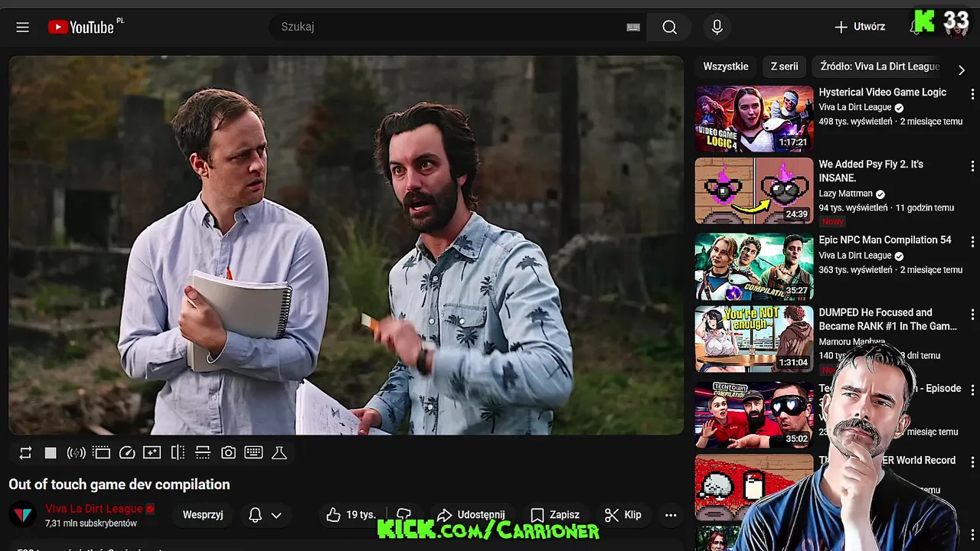Click the Wesprzyj join button
Screen dimensions: 980x551
[203, 515]
